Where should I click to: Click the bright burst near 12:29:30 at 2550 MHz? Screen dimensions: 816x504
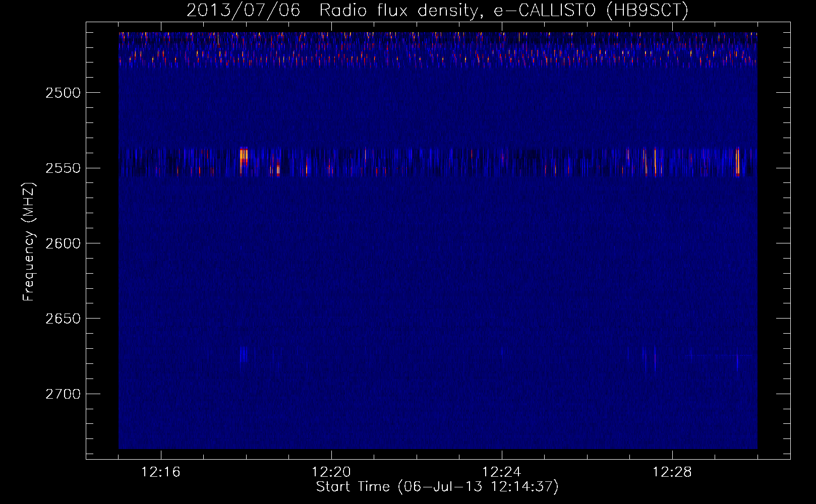tap(737, 161)
